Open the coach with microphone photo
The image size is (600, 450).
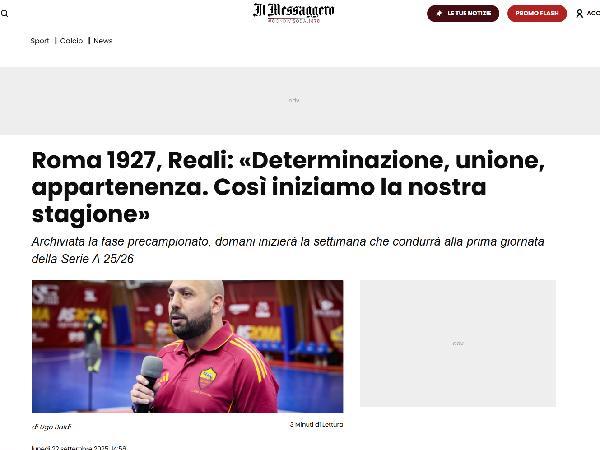pos(188,346)
